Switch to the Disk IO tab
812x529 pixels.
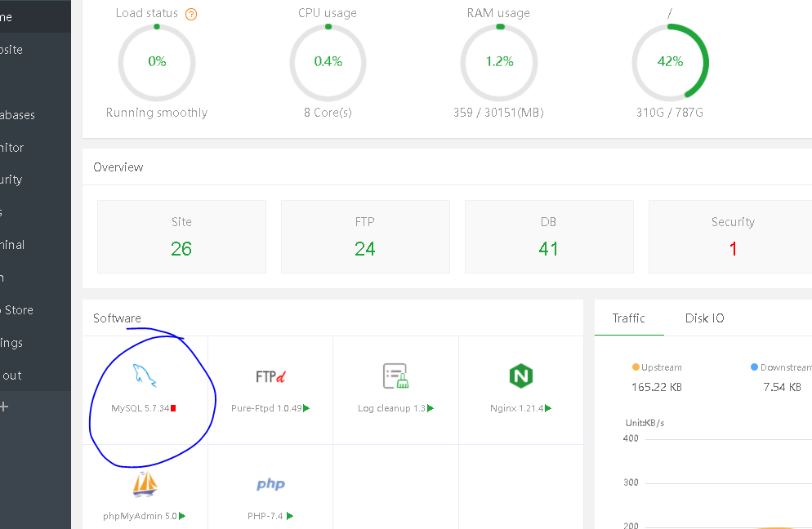click(x=704, y=318)
